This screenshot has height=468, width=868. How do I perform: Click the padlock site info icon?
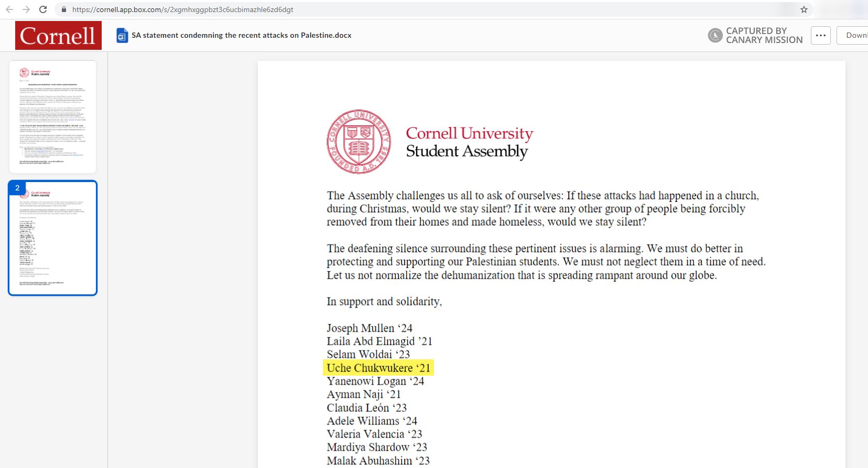tap(63, 9)
